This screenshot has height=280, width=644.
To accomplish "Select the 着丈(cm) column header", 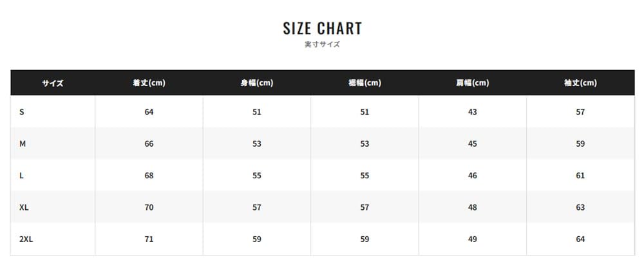I will (149, 83).
